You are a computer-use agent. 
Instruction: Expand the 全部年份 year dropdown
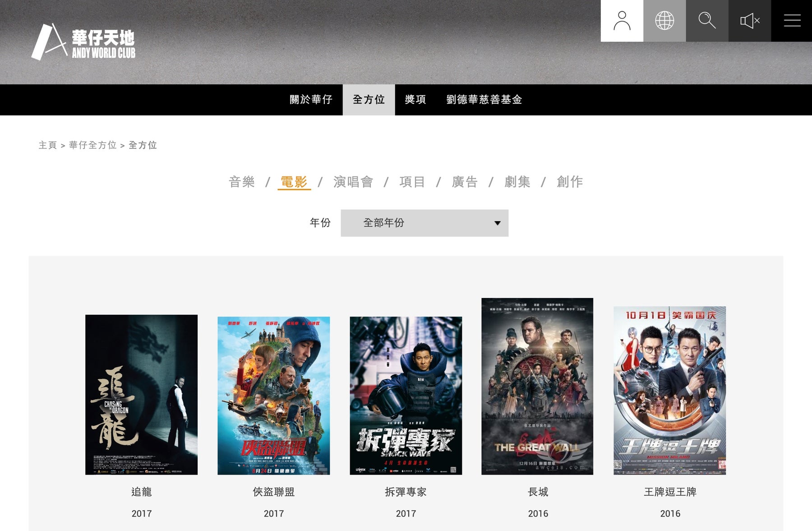(x=424, y=223)
